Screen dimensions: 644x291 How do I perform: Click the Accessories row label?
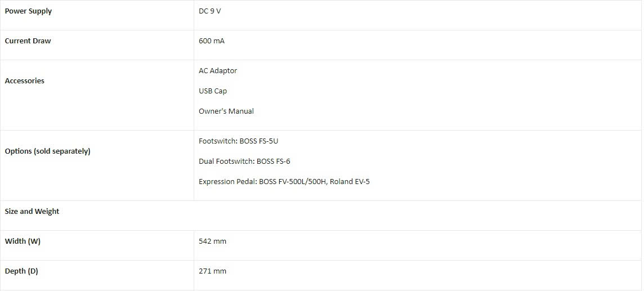pyautogui.click(x=24, y=81)
